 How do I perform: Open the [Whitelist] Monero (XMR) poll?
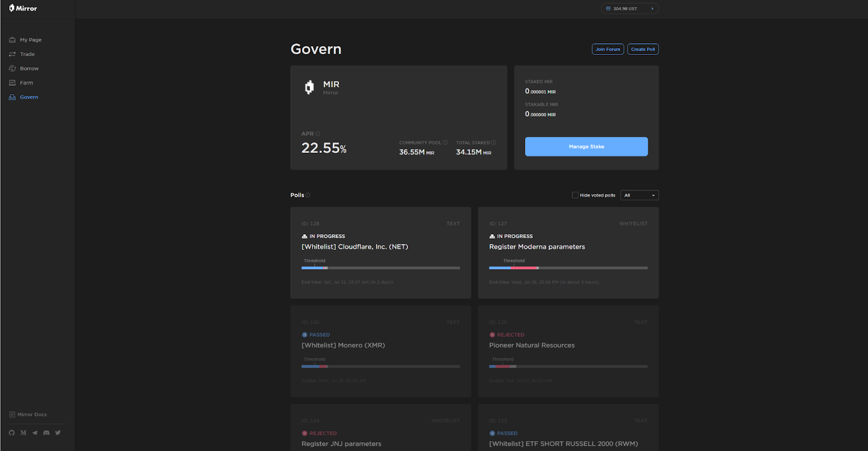pos(343,345)
